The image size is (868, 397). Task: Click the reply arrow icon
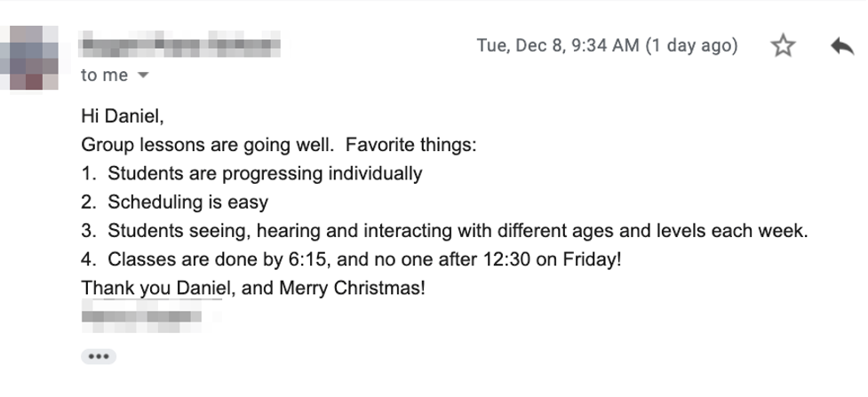click(841, 46)
